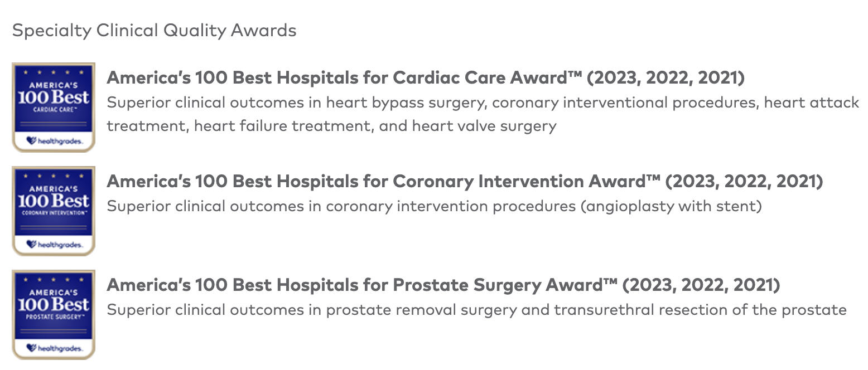Click the Specialty Clinical Quality Awards heading
The image size is (868, 370).
click(x=154, y=30)
